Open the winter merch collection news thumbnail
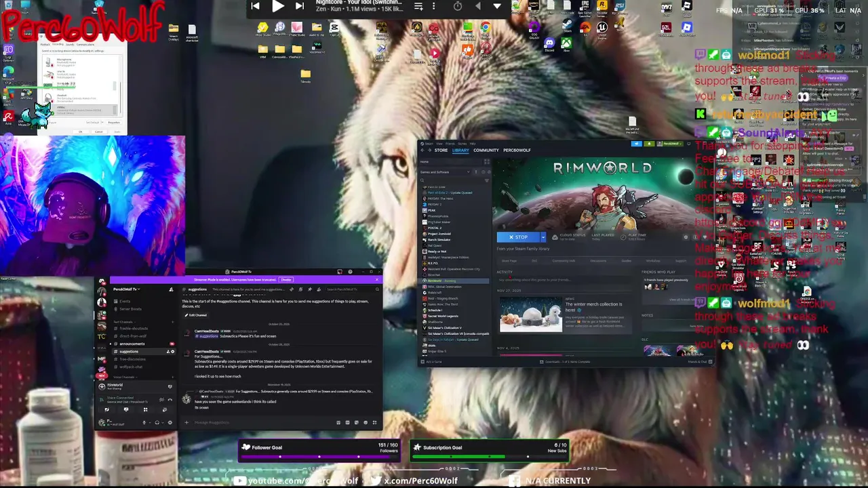The image size is (868, 488). click(531, 314)
